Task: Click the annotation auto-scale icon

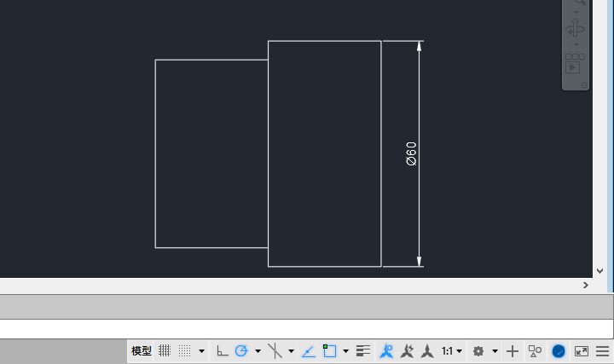Action: [408, 351]
